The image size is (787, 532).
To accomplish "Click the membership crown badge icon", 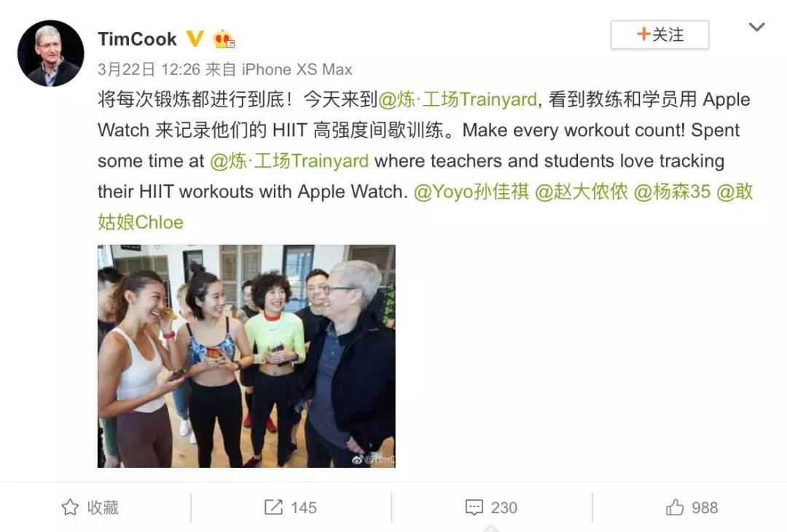I will (x=224, y=39).
